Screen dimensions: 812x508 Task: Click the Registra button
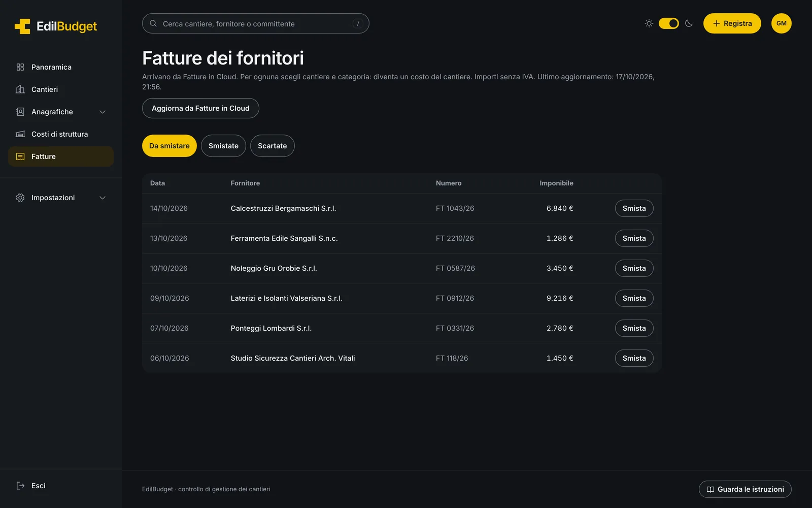pyautogui.click(x=732, y=23)
